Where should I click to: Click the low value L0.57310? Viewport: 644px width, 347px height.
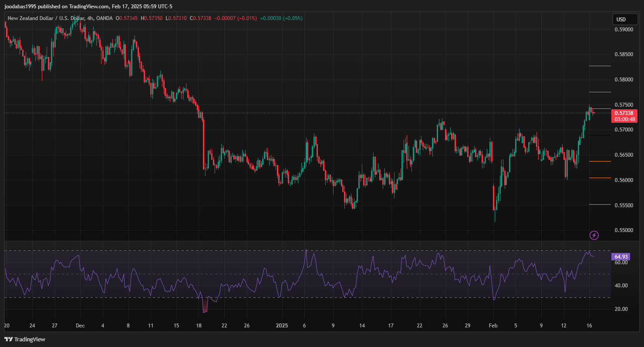[x=176, y=18]
